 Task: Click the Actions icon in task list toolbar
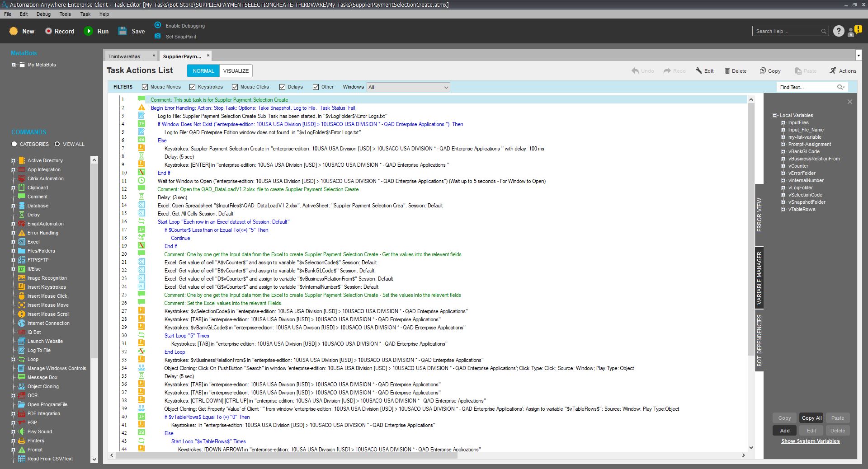[x=833, y=70]
